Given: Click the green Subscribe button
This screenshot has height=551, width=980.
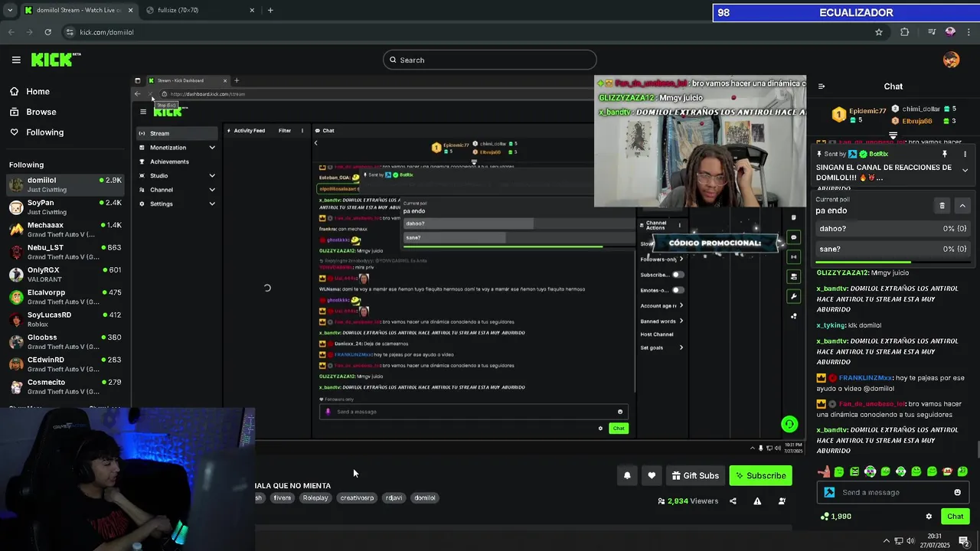Looking at the screenshot, I should (x=760, y=475).
